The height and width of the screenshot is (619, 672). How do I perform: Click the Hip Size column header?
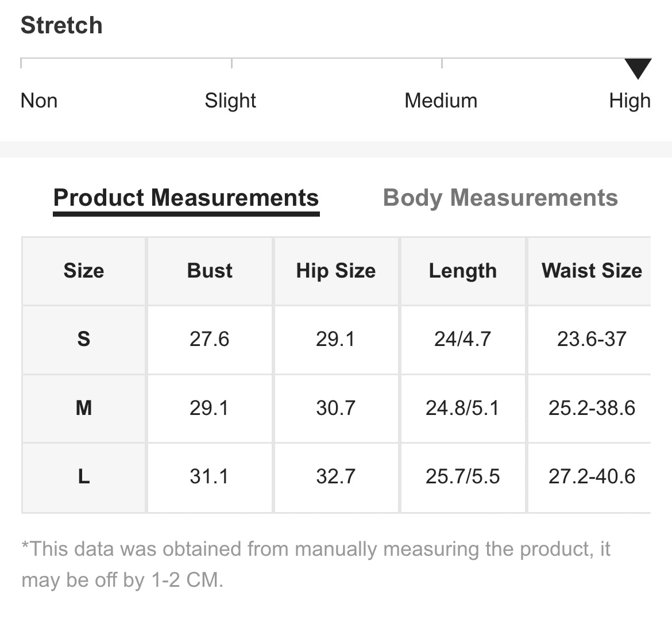tap(336, 271)
